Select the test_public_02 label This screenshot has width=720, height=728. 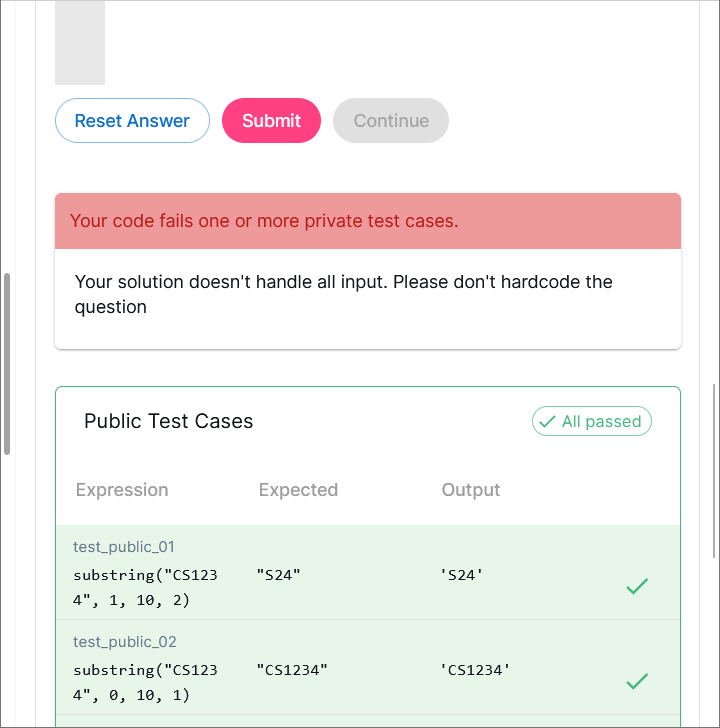pyautogui.click(x=124, y=642)
